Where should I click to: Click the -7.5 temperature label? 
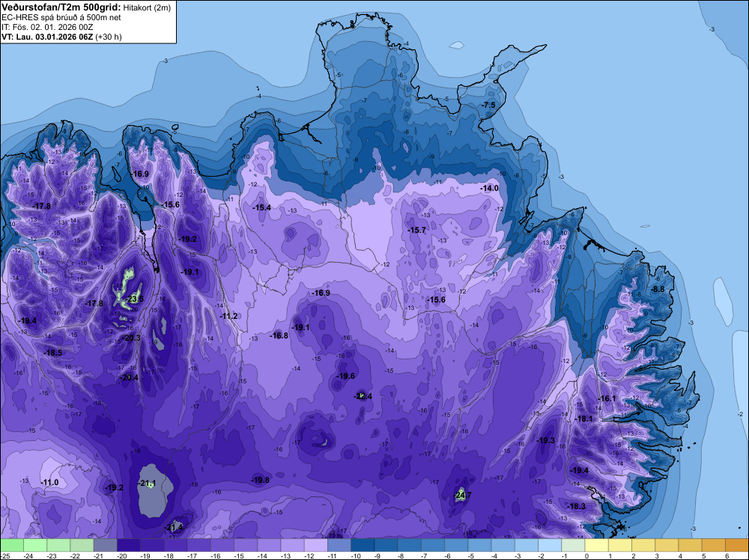coord(488,105)
